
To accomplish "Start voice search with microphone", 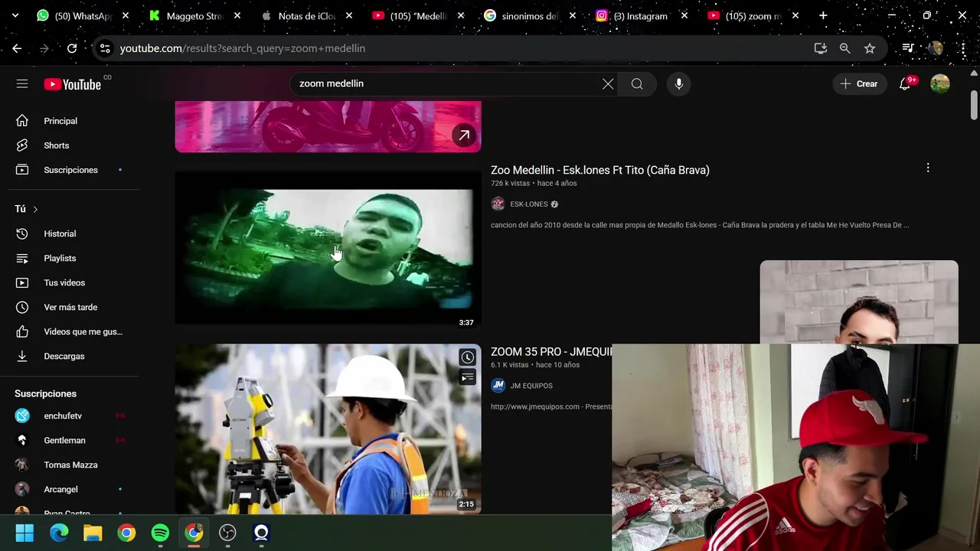I will (678, 83).
